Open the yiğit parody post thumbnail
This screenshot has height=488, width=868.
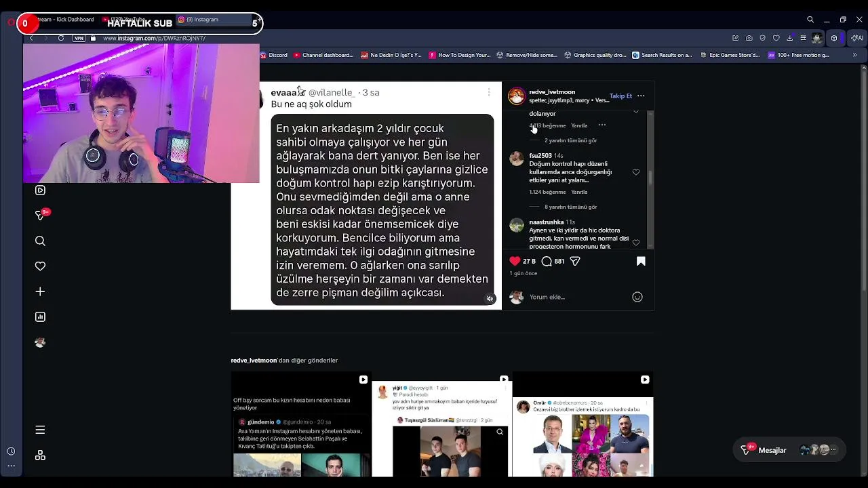point(442,424)
